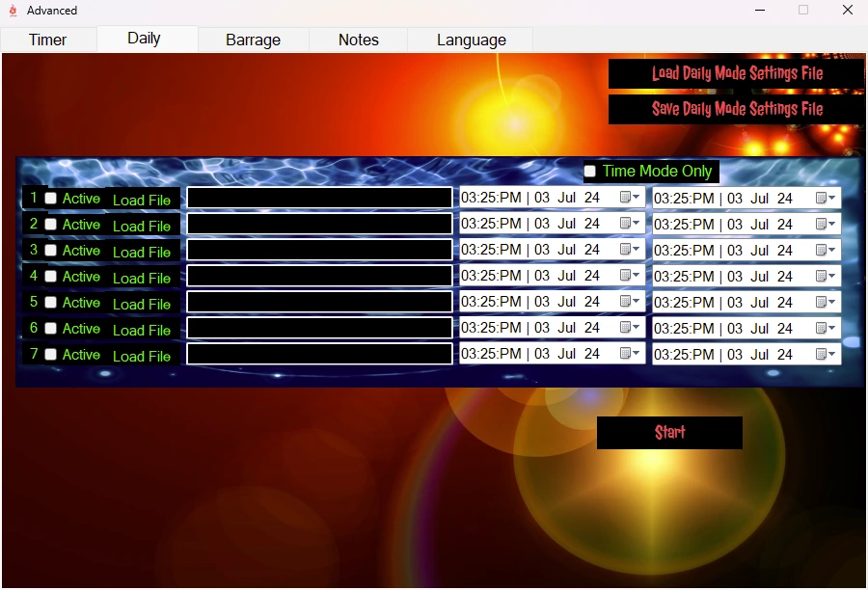868x590 pixels.
Task: Click the black file path field in row 3
Action: point(319,250)
